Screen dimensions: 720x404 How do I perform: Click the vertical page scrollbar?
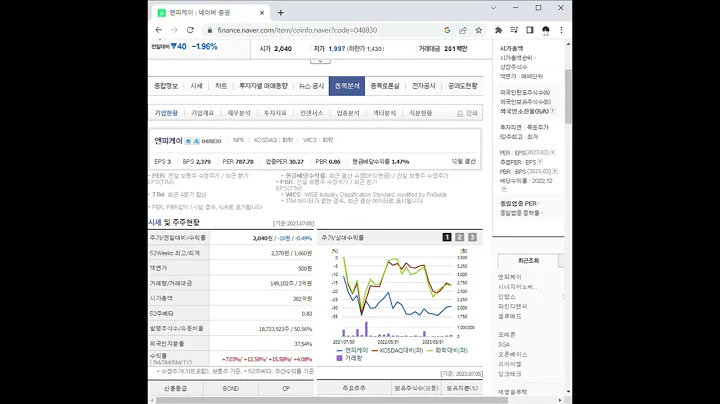(x=568, y=96)
